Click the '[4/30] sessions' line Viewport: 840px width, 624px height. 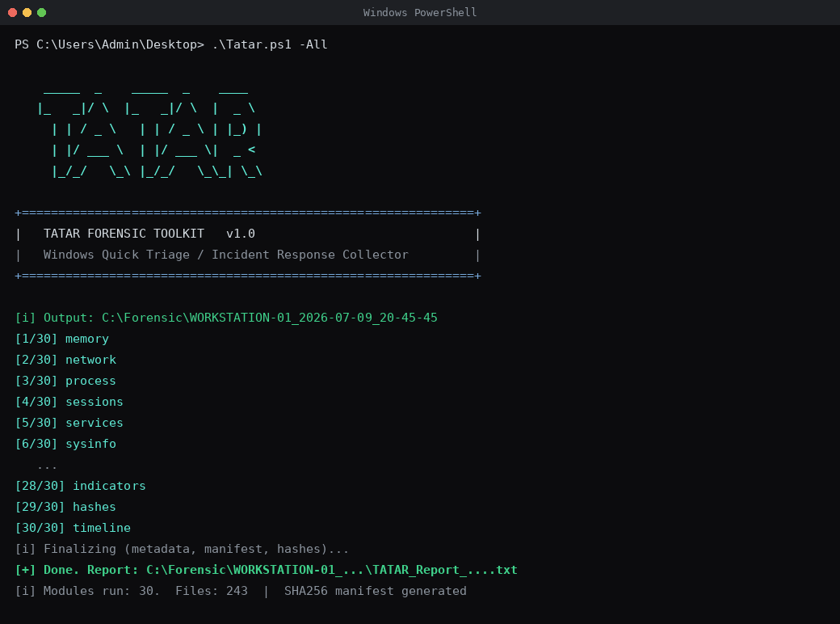(x=69, y=402)
